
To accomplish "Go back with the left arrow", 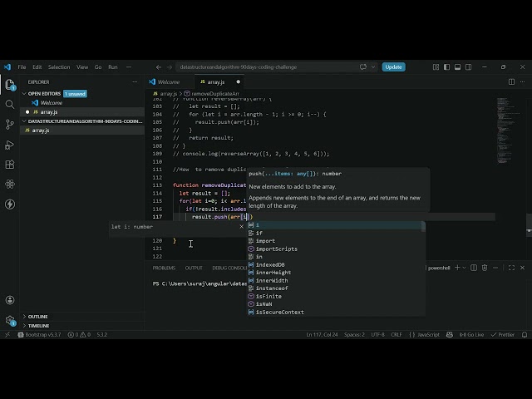I will click(159, 67).
